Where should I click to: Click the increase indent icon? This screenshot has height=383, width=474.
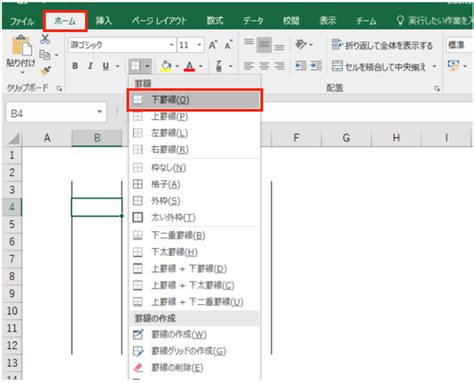[316, 66]
